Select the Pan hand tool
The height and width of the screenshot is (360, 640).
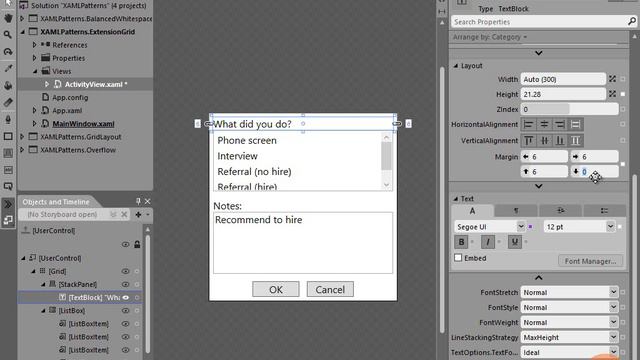click(x=8, y=18)
